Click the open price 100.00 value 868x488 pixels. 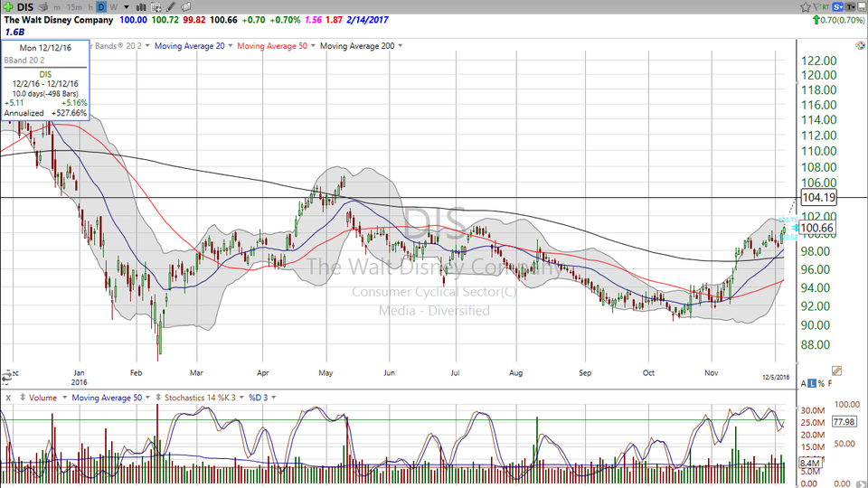tap(134, 20)
